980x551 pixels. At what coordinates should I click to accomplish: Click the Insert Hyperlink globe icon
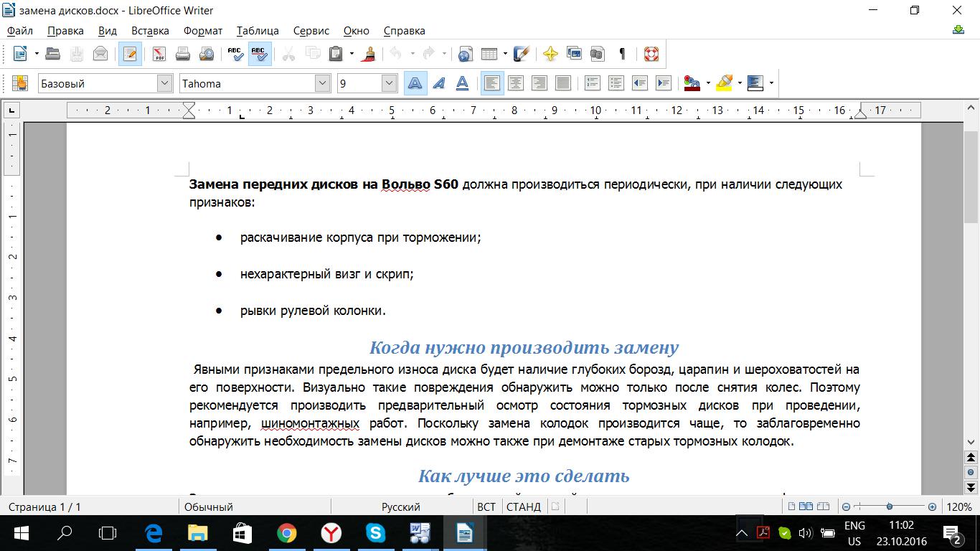point(465,54)
